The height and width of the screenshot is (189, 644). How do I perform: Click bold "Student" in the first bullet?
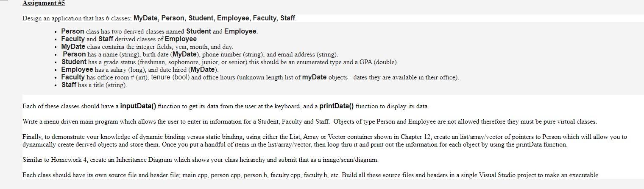tap(198, 31)
